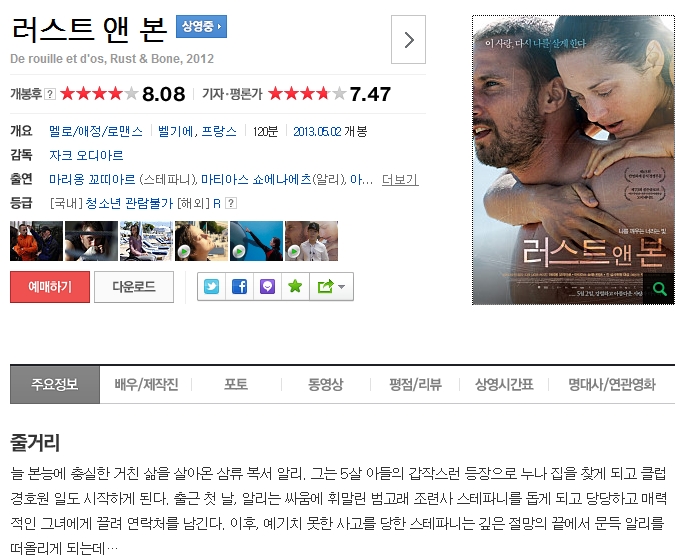Add to favorites with green star icon

point(295,286)
